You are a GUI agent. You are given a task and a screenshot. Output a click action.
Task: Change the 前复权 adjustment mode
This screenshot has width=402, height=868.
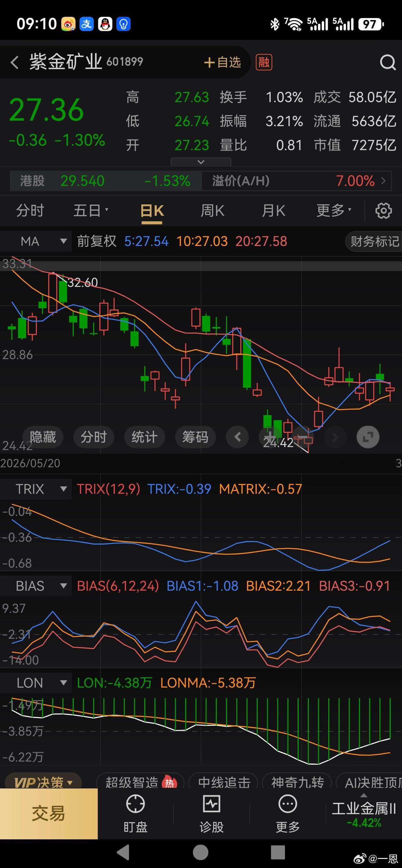[96, 241]
